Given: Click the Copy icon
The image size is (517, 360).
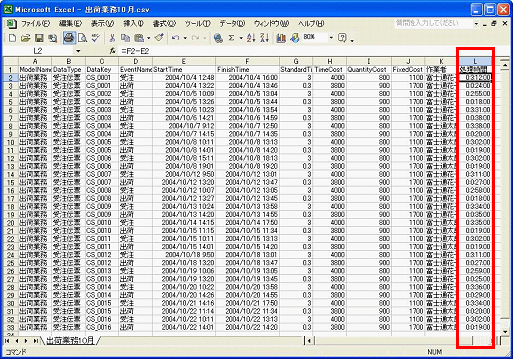Looking at the screenshot, I should click(125, 38).
